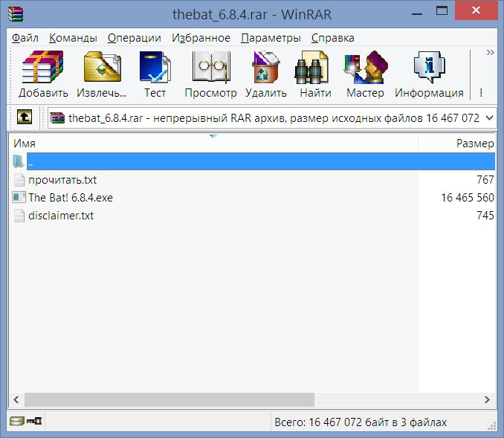Expand hidden toolbar buttons chevron

[490, 52]
